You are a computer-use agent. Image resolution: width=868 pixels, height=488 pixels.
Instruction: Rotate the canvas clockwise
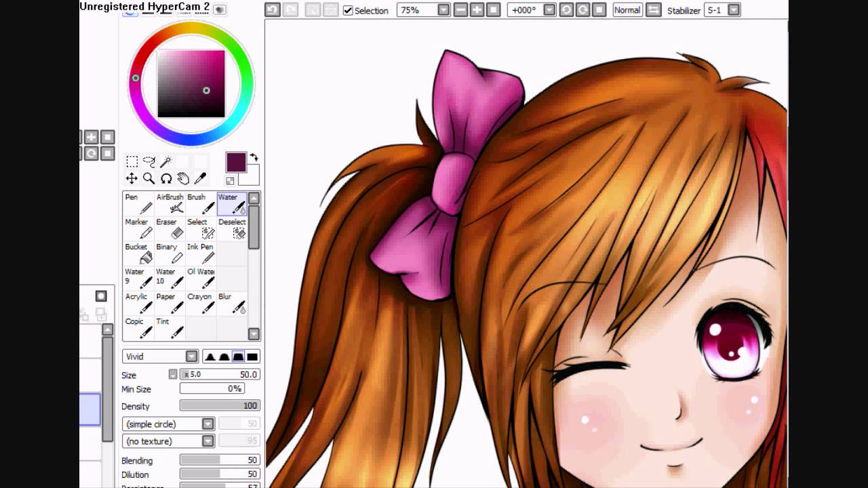click(583, 10)
